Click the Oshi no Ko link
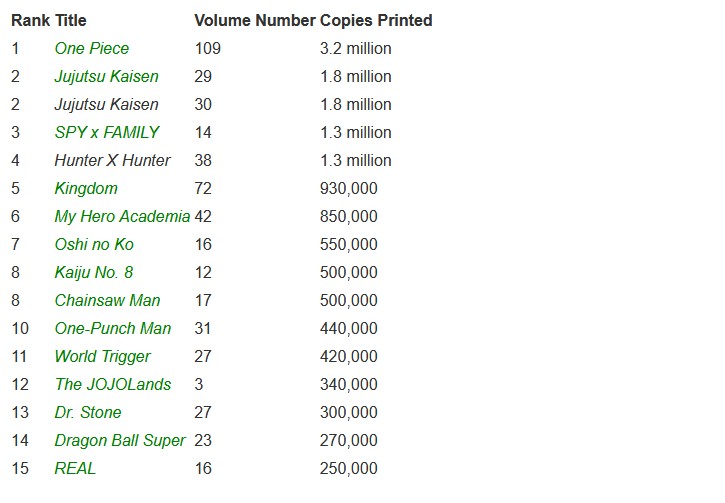725x503 pixels. click(x=94, y=244)
